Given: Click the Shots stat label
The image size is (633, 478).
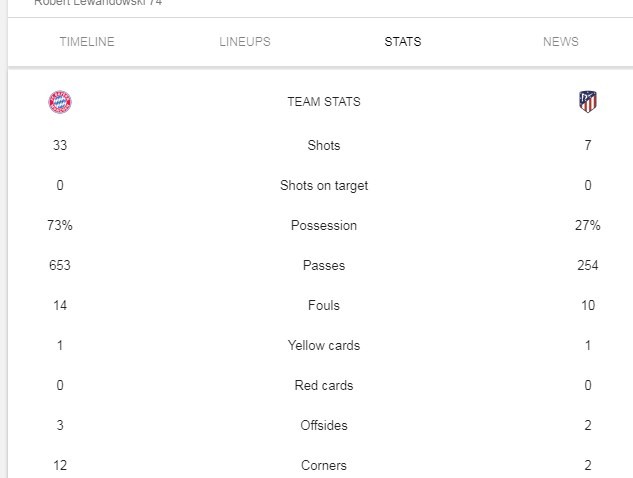Looking at the screenshot, I should pos(324,146).
